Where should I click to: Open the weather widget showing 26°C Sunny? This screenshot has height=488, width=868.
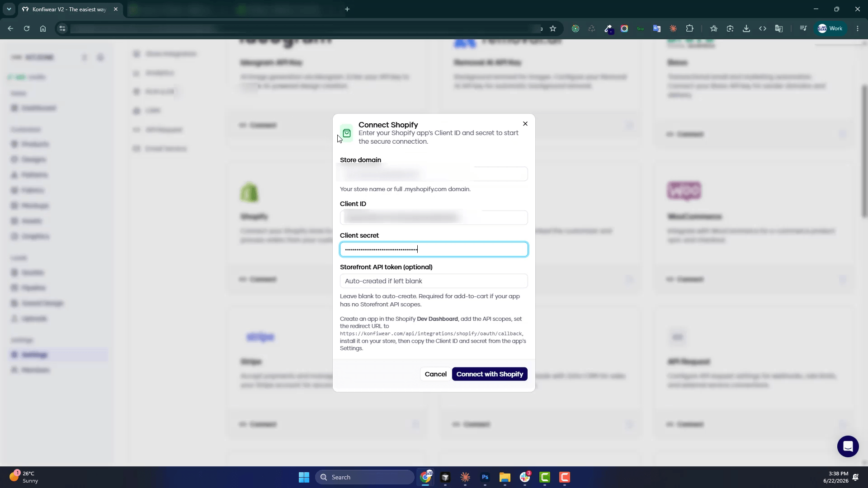[x=24, y=477]
